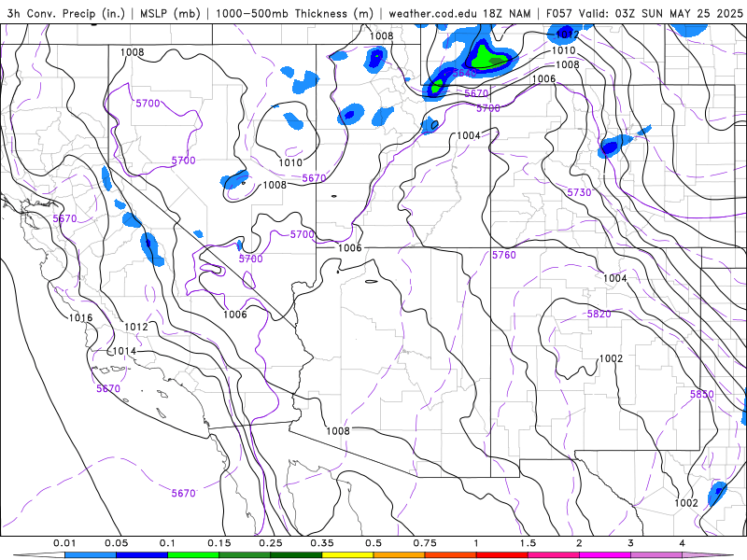Select '3h Conv. Precip (in.)' in header

point(66,13)
